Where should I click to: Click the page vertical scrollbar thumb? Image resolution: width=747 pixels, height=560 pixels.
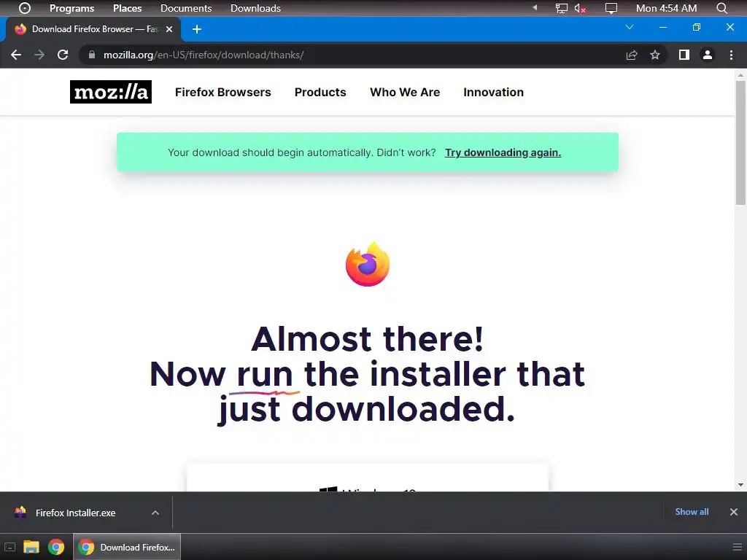740,143
